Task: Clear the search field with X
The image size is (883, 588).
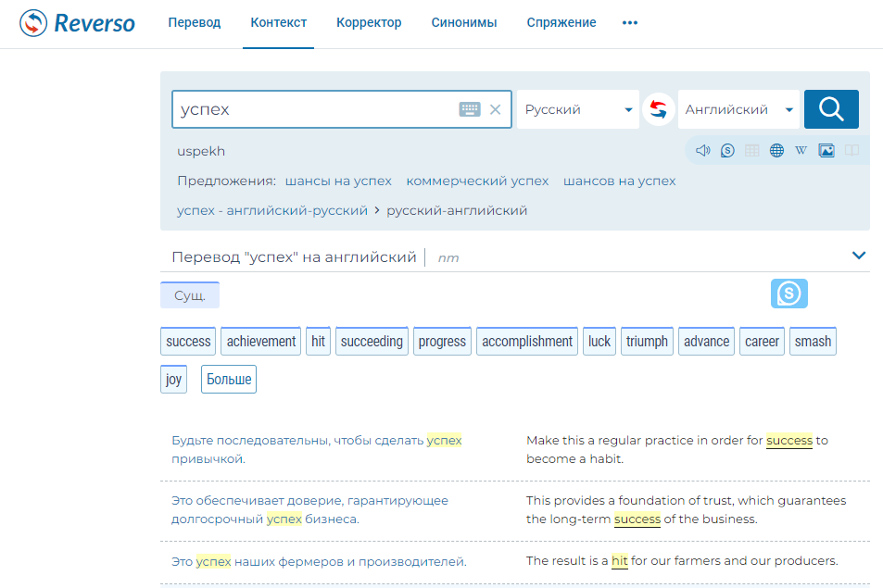Action: 495,109
